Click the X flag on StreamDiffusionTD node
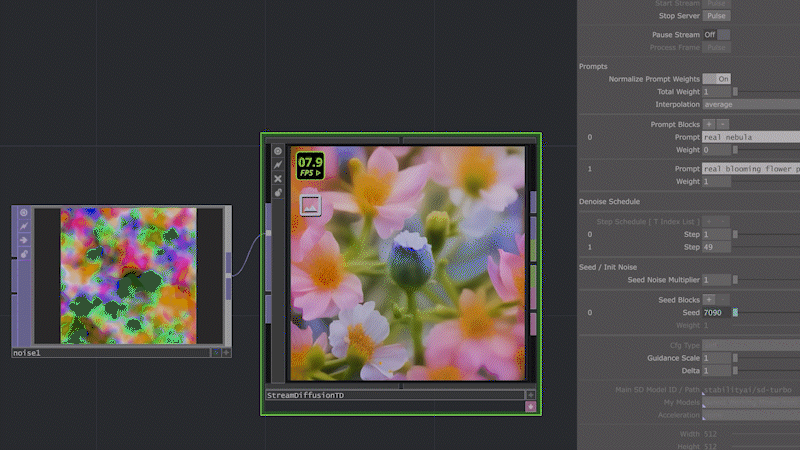Image resolution: width=800 pixels, height=450 pixels. tap(278, 179)
